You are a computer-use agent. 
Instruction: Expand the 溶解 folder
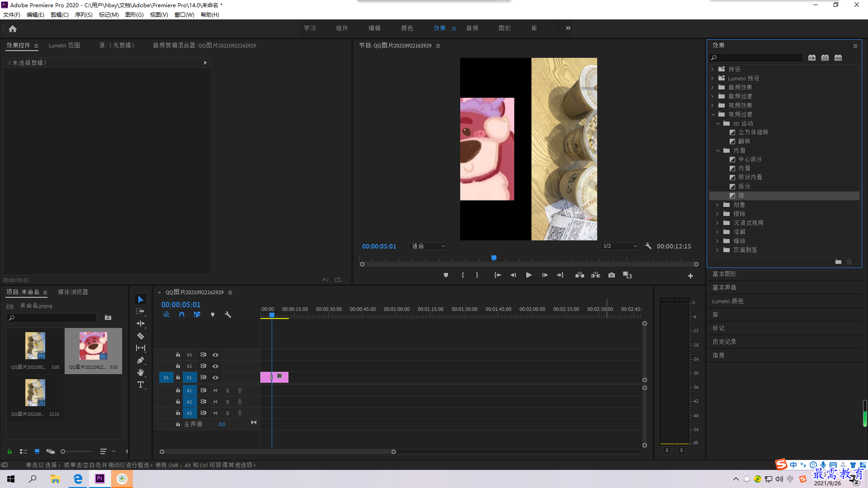[x=717, y=232]
